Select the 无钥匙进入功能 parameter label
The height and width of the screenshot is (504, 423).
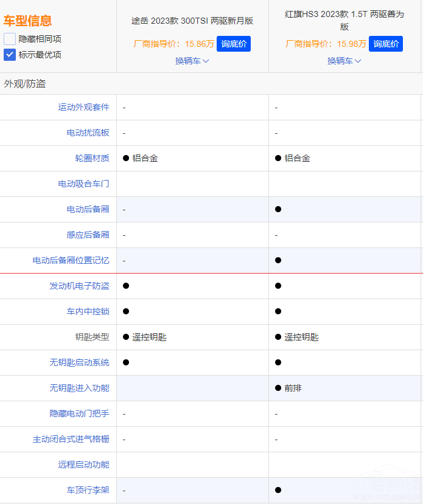[79, 388]
